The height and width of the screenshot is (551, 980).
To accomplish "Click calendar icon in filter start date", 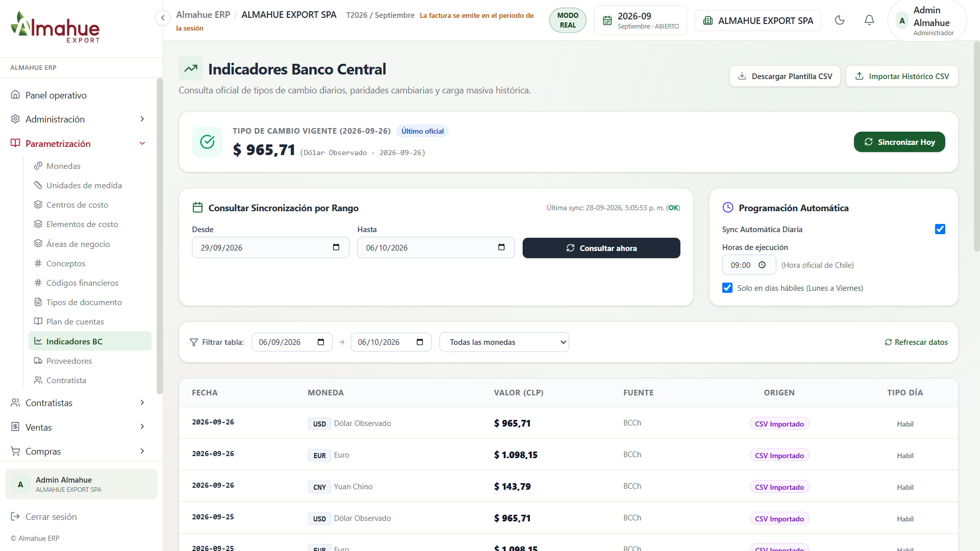I will [321, 342].
